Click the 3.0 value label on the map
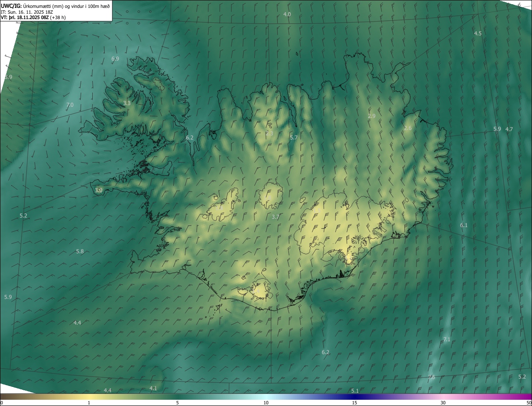This screenshot has width=532, height=406. [x=99, y=191]
